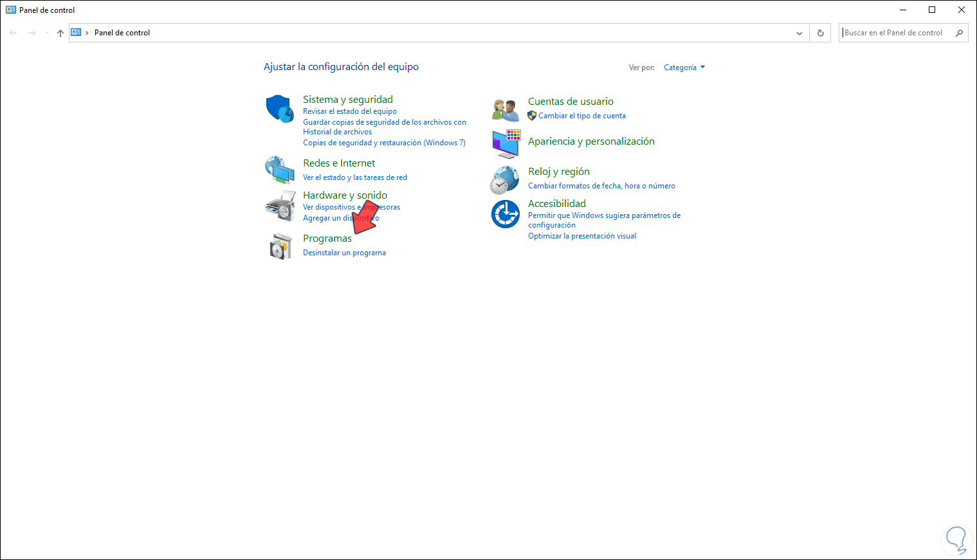Open Guardar copias de seguridad con Historial de archivos

[385, 127]
